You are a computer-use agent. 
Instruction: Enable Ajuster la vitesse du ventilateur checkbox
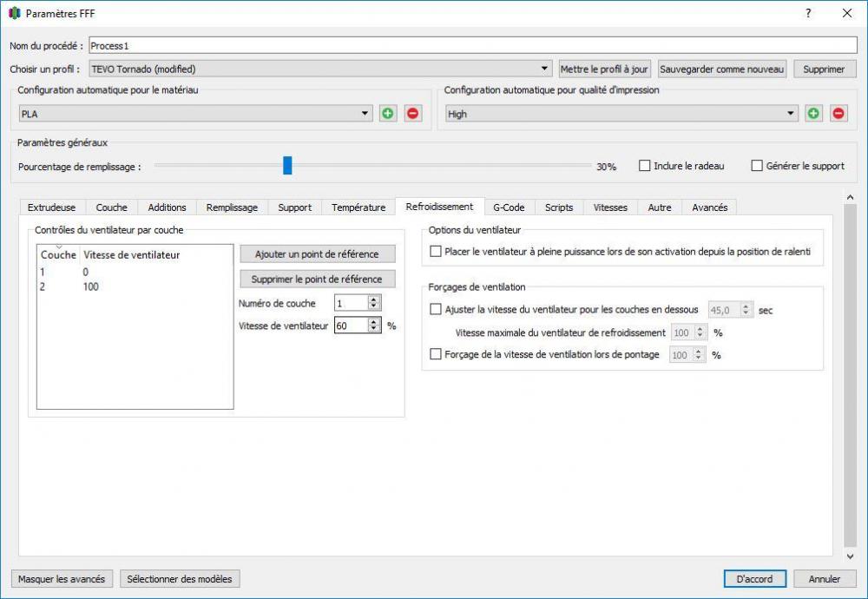tap(436, 309)
